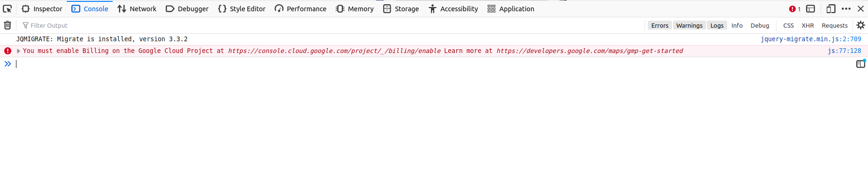Clear console output with trash icon
This screenshot has width=868, height=180.
click(8, 25)
